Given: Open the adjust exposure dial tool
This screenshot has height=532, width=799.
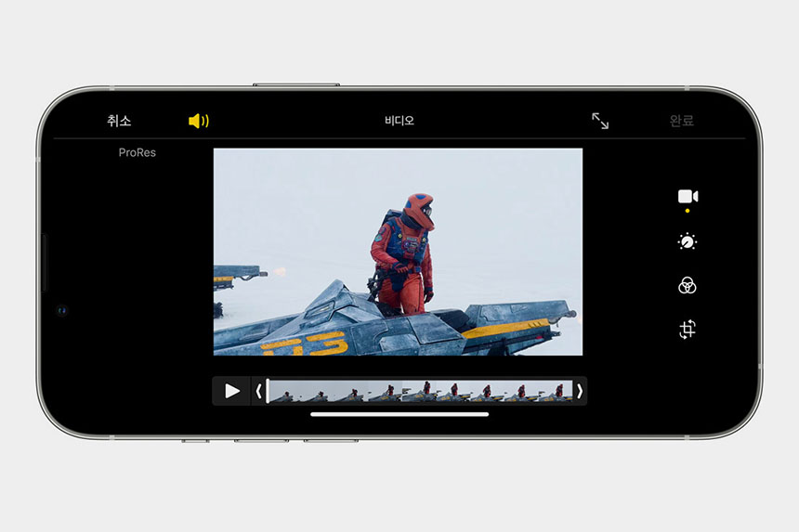Looking at the screenshot, I should click(x=688, y=241).
